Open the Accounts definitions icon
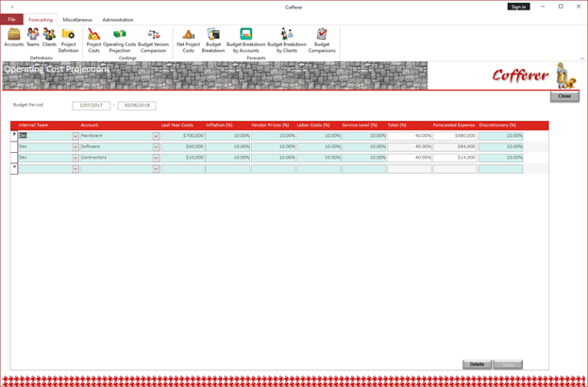588x387 pixels. 14,38
